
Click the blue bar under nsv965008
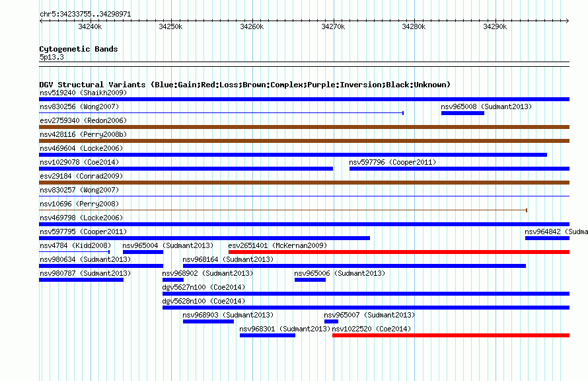pyautogui.click(x=462, y=113)
